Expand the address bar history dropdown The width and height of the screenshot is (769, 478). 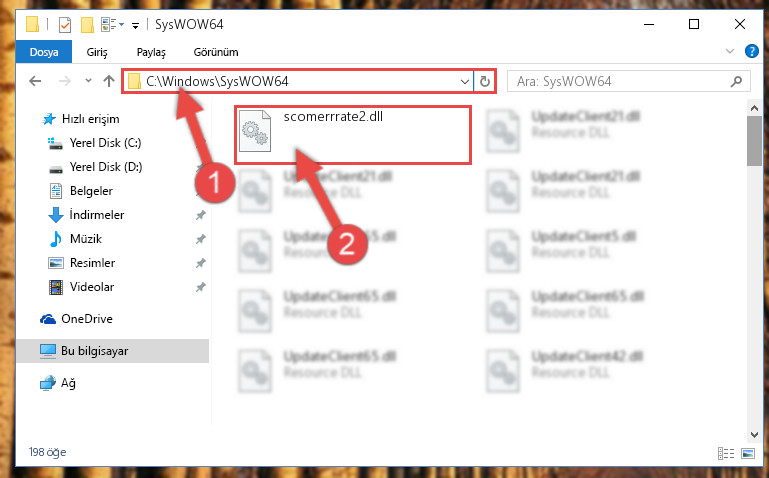coord(464,81)
